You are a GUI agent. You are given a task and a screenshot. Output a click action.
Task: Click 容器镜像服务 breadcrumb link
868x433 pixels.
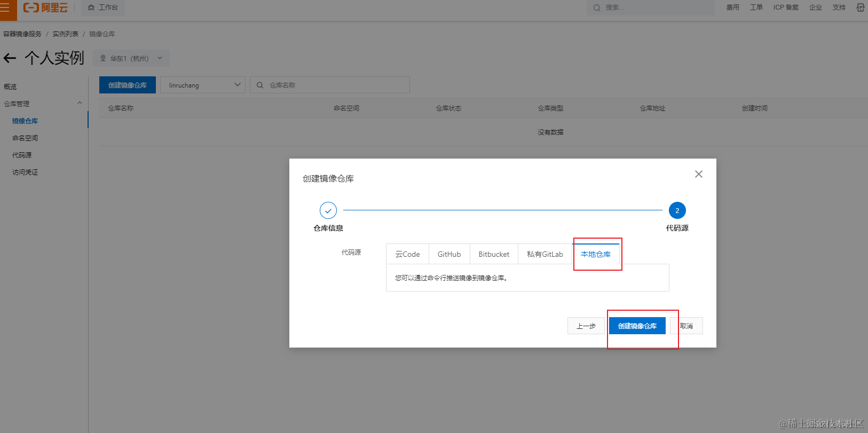(22, 34)
